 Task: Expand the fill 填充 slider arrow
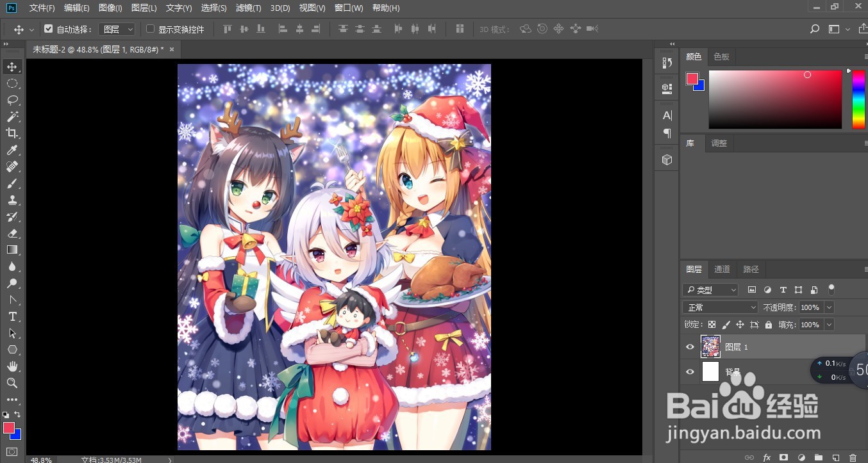point(830,325)
